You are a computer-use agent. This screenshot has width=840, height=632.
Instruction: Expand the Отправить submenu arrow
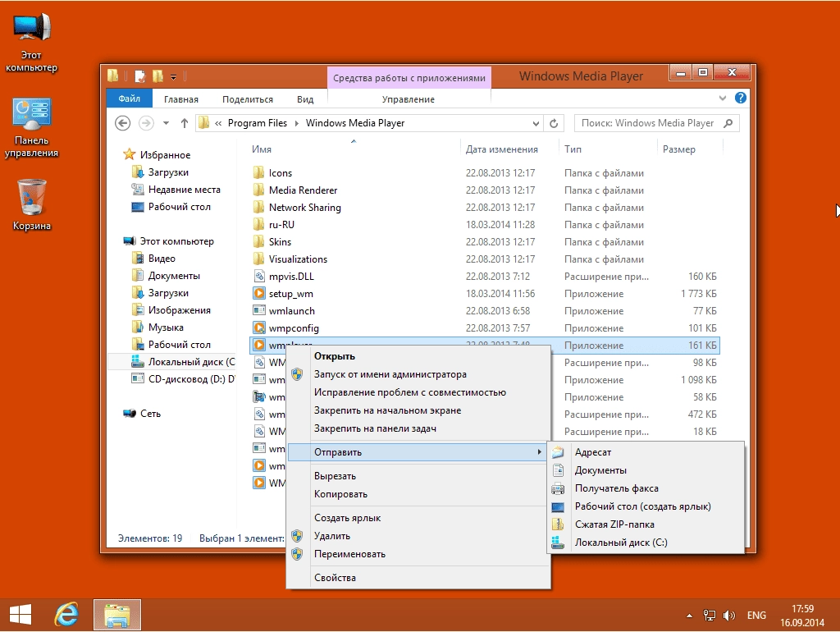540,452
